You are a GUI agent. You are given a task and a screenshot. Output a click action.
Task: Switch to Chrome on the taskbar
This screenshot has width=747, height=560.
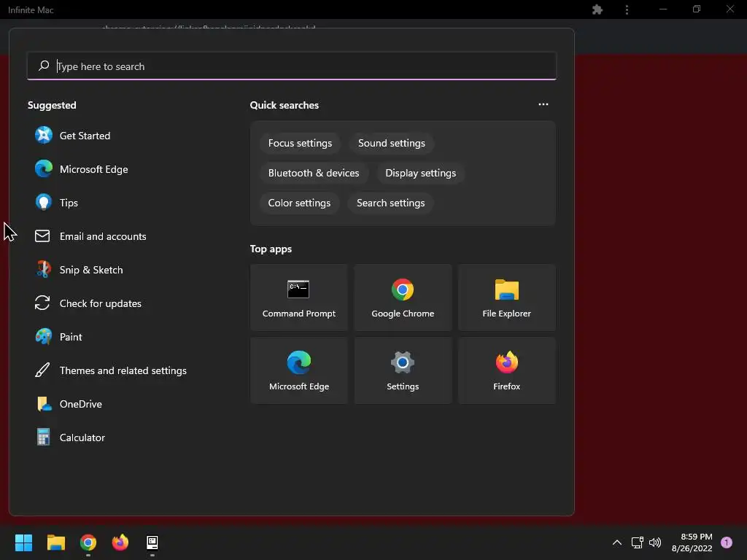(x=88, y=542)
